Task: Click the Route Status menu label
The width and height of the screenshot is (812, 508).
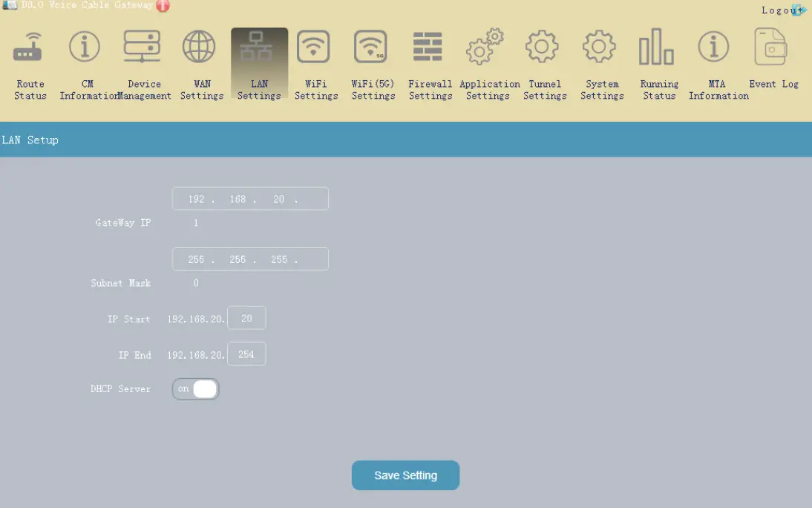Action: point(30,90)
